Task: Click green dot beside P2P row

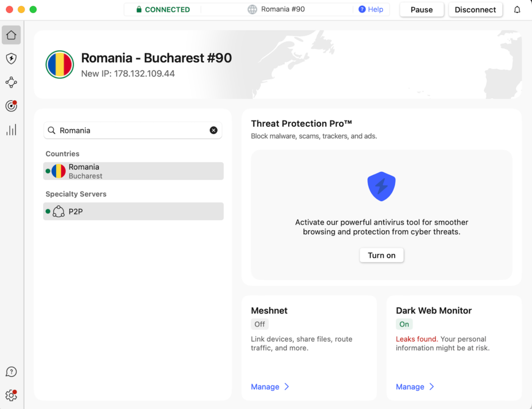Action: point(48,212)
